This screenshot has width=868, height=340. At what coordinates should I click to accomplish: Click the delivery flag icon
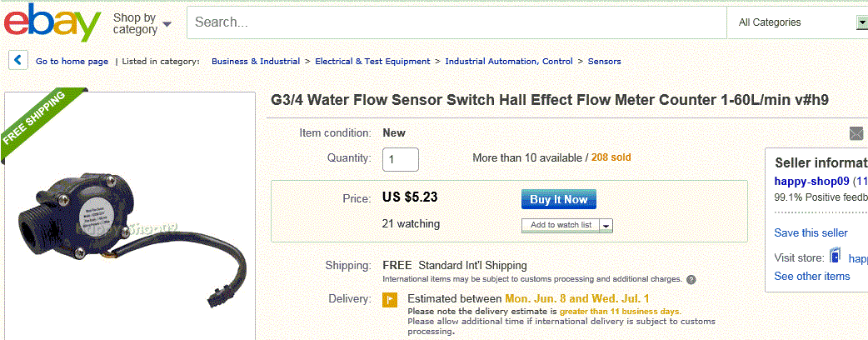(x=390, y=299)
